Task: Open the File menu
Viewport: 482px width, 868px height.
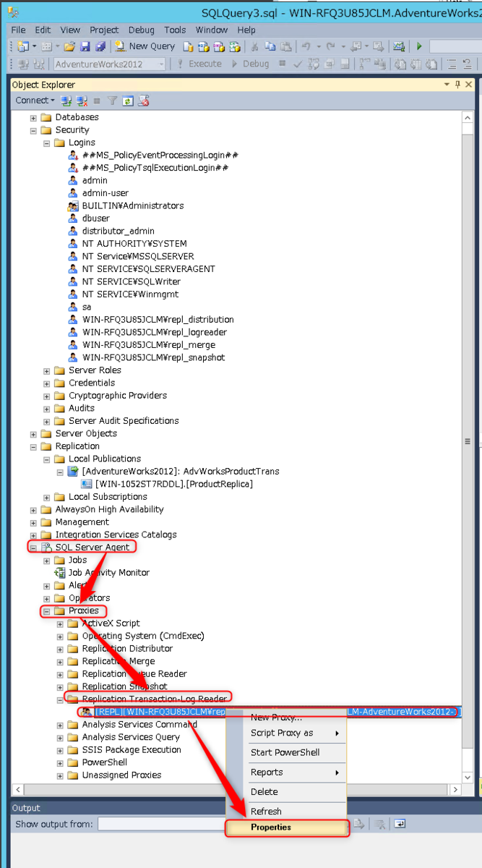Action: click(18, 30)
